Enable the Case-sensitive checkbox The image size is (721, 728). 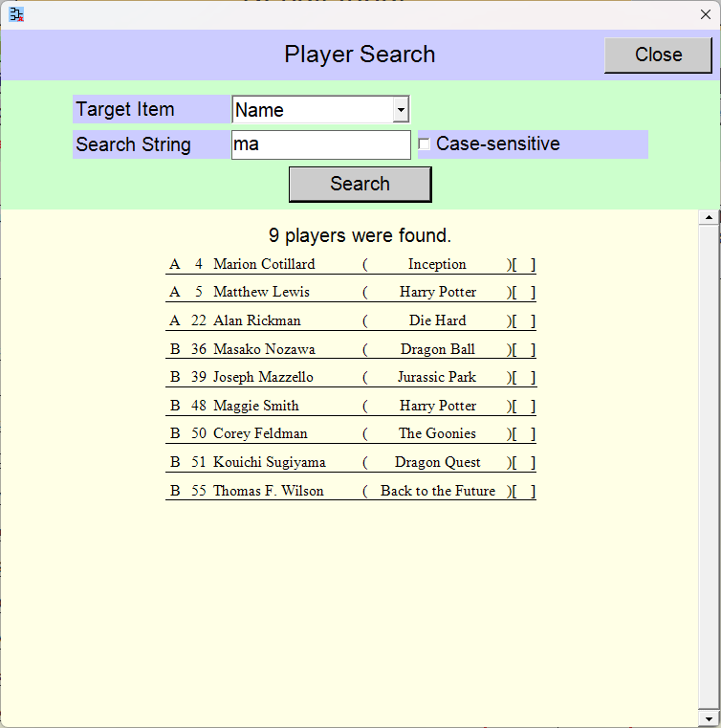click(424, 143)
